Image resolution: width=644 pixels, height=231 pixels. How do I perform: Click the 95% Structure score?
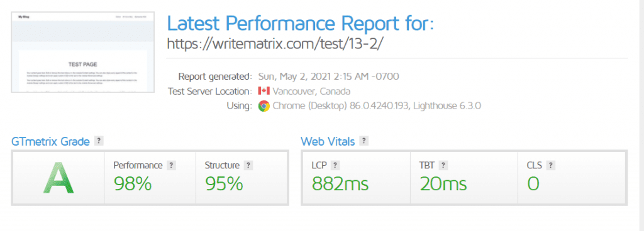(225, 184)
